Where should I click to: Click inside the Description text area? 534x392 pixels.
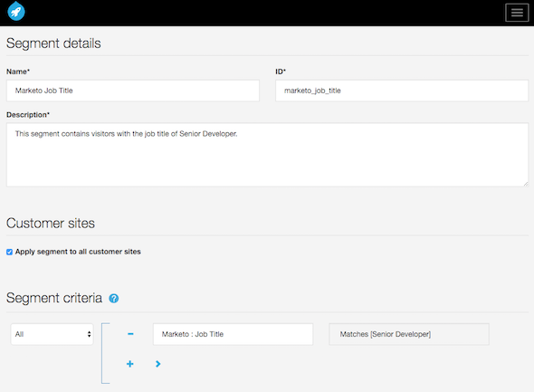click(x=267, y=155)
